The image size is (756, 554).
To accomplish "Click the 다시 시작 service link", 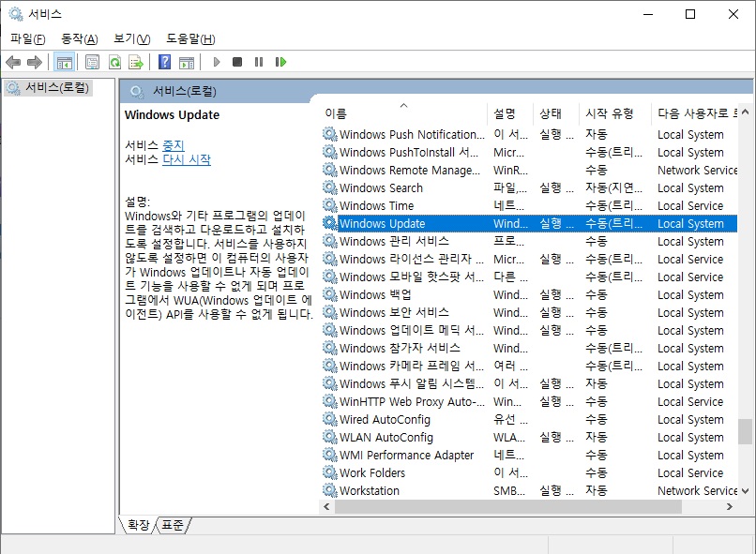I will tap(187, 159).
